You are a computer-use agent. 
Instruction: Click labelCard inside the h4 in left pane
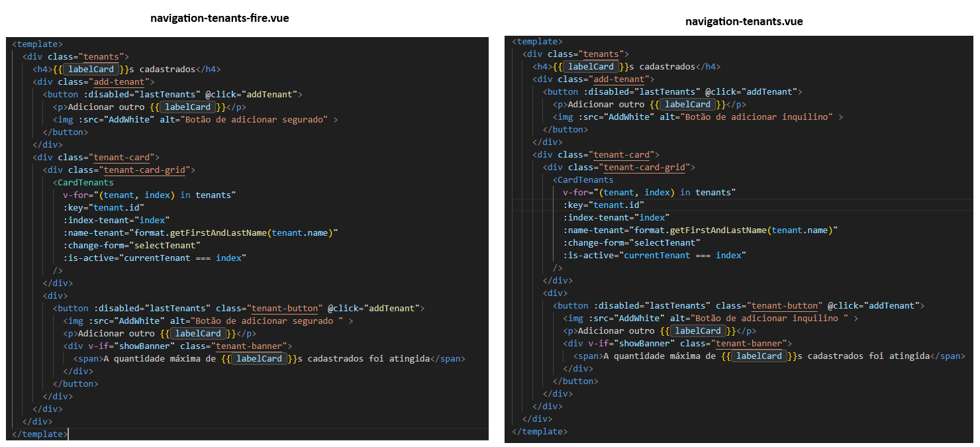[92, 70]
